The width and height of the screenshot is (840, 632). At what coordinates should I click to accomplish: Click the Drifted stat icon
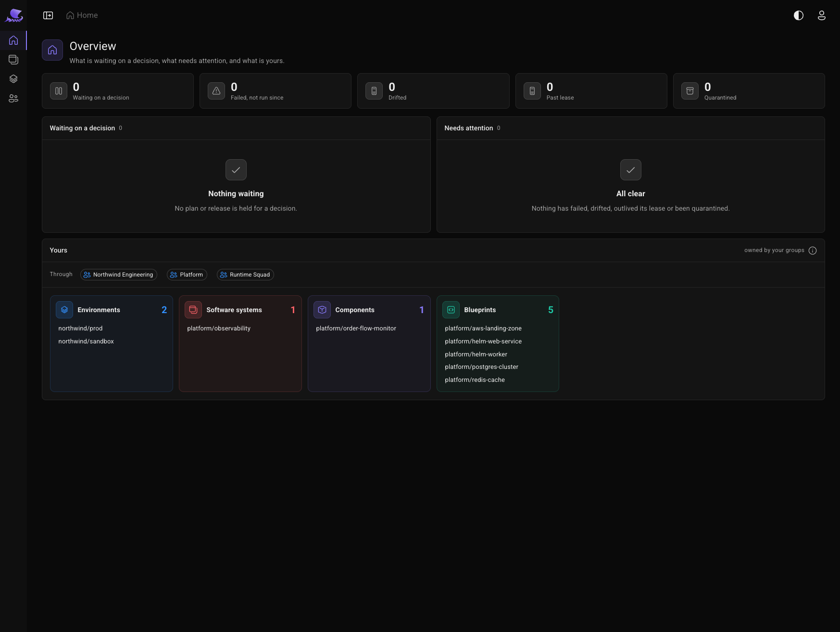pyautogui.click(x=374, y=91)
